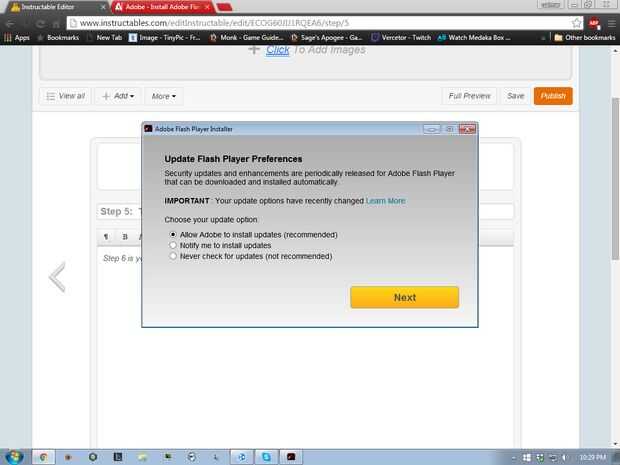The image size is (620, 465).
Task: Open the Apps bookmark shortcut
Action: point(17,38)
